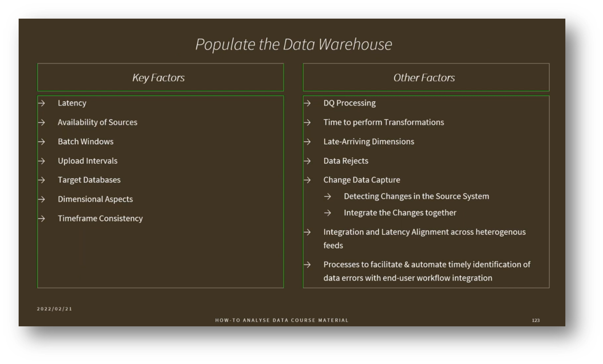This screenshot has height=364, width=603.
Task: Click the 'Upload Intervals' bullet
Action: point(88,161)
